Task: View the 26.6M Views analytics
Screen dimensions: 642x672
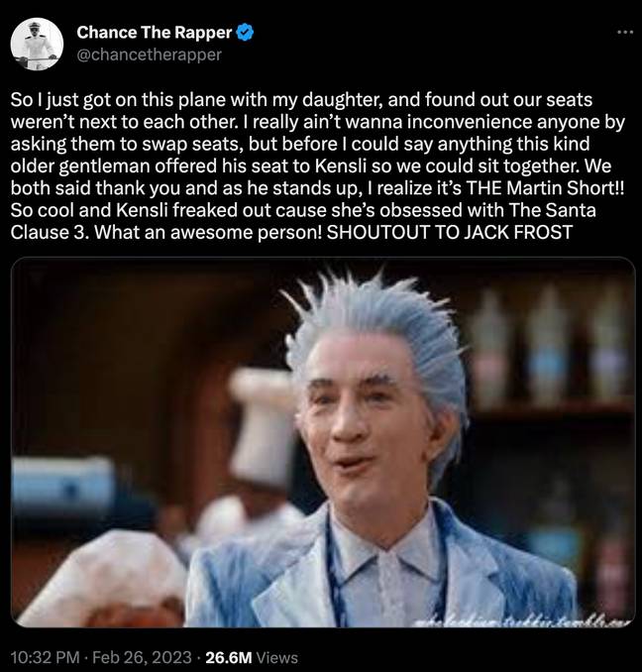Action: [252, 657]
